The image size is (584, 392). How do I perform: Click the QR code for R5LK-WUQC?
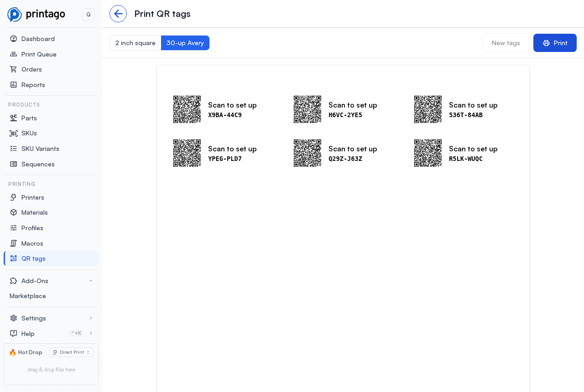(x=428, y=153)
